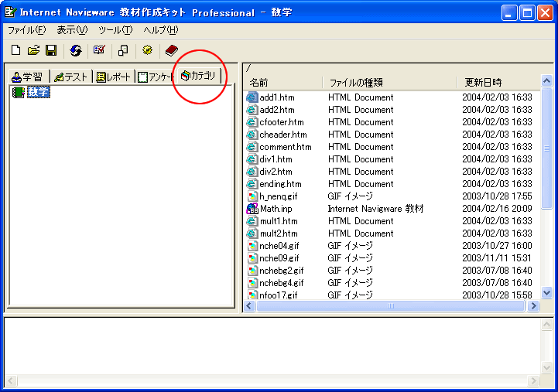This screenshot has width=558, height=392.
Task: Open the ファイル(F) menu
Action: coord(26,30)
